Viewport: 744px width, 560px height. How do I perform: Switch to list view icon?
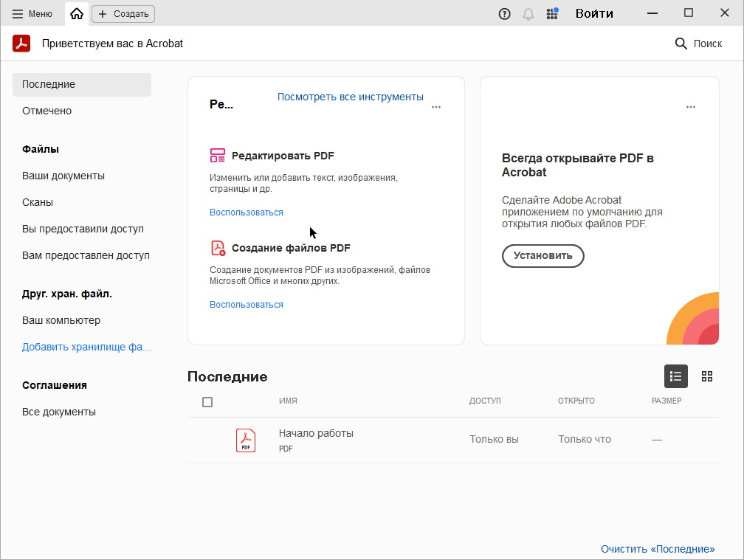click(x=675, y=376)
